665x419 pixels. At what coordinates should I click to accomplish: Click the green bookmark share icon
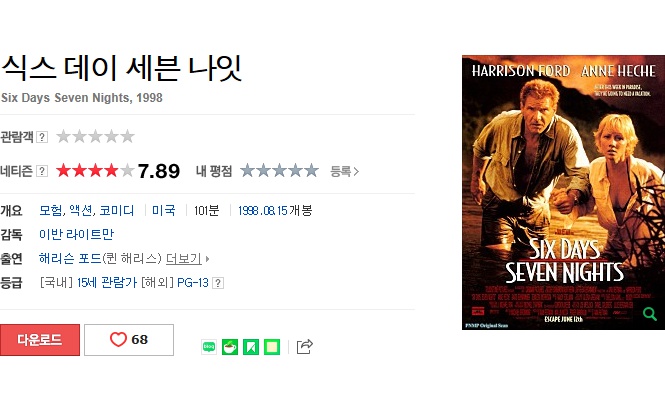pyautogui.click(x=251, y=347)
